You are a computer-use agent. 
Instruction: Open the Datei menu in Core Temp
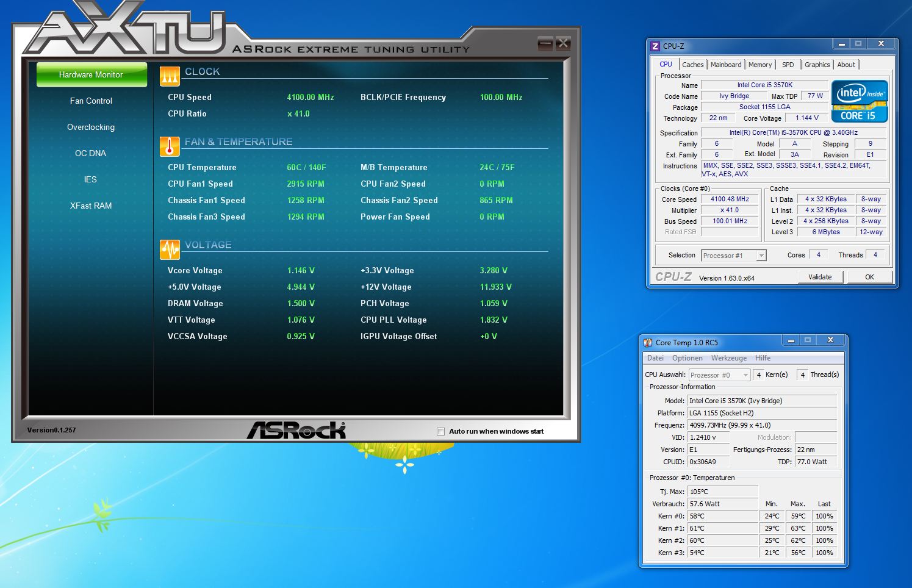click(x=655, y=358)
